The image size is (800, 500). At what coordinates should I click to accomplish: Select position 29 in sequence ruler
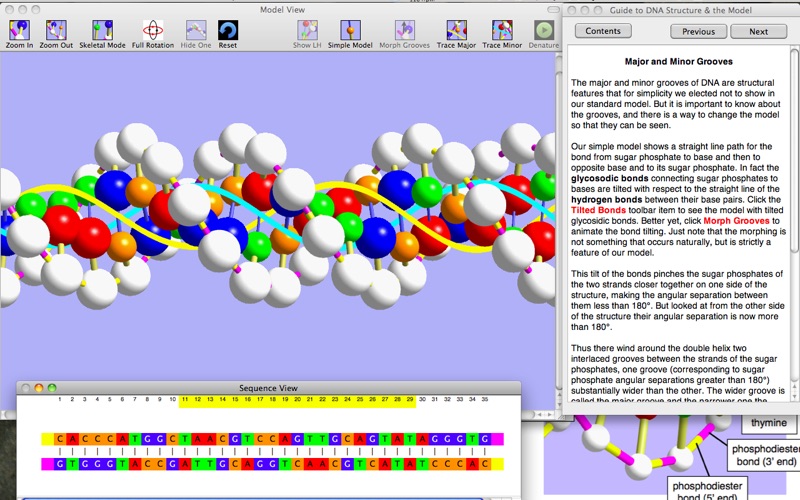pos(410,399)
